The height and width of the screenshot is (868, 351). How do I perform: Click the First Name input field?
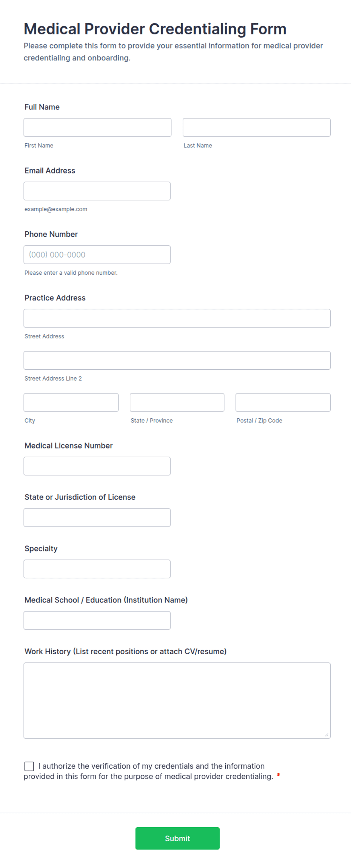97,128
